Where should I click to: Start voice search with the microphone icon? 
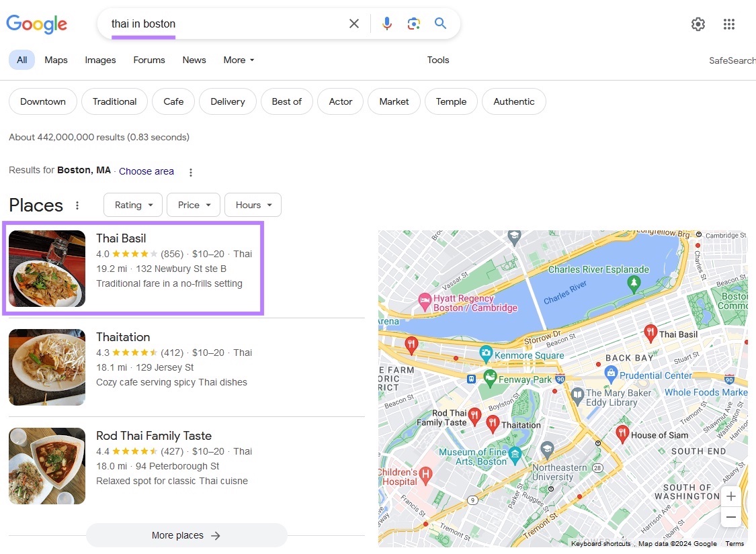tap(386, 23)
